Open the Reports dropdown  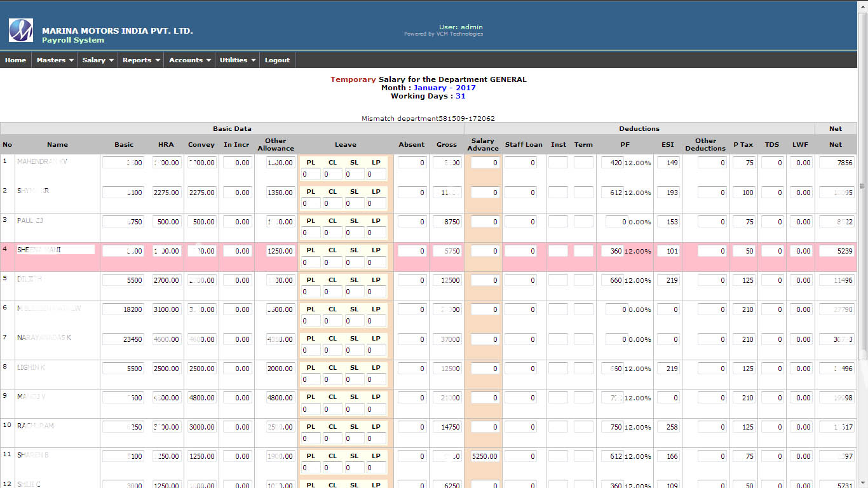click(x=140, y=60)
